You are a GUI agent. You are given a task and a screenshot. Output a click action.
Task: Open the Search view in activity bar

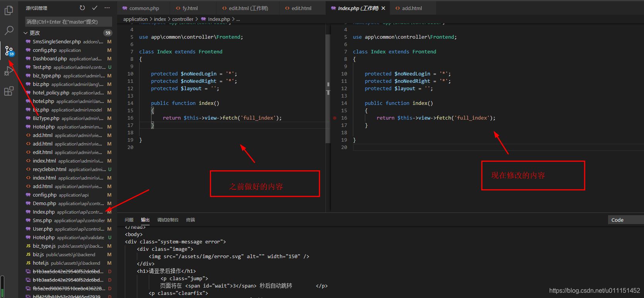tap(9, 30)
